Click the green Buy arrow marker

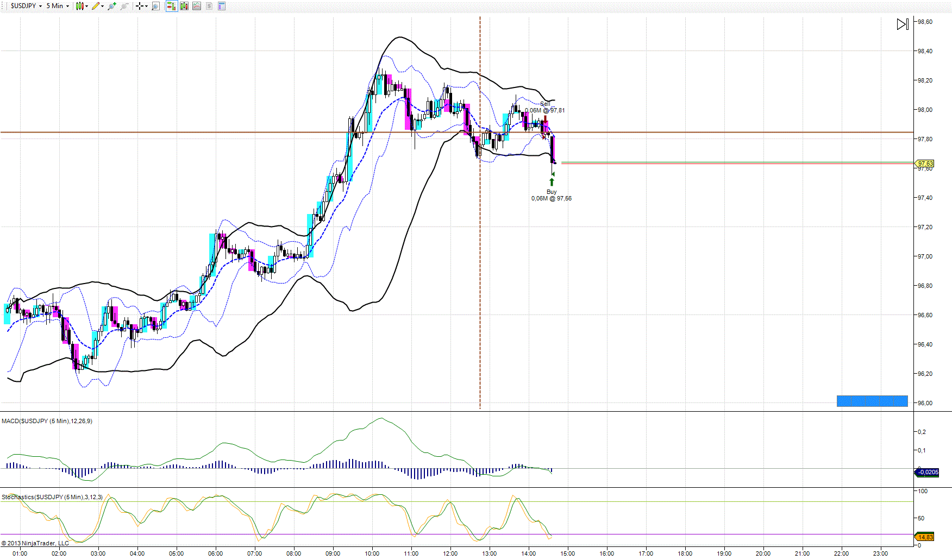tap(552, 182)
